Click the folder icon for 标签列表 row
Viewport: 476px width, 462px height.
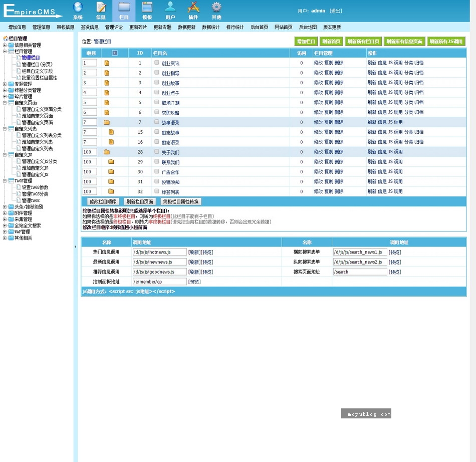(x=111, y=191)
